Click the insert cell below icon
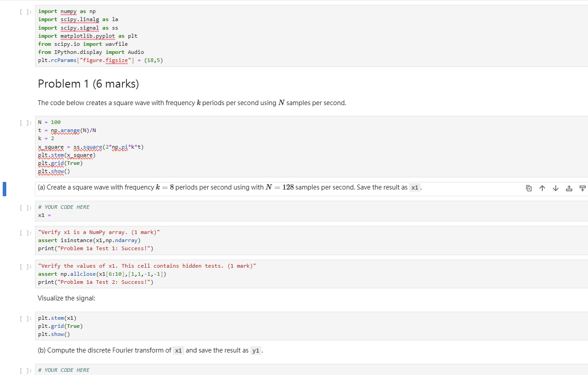 click(x=583, y=188)
